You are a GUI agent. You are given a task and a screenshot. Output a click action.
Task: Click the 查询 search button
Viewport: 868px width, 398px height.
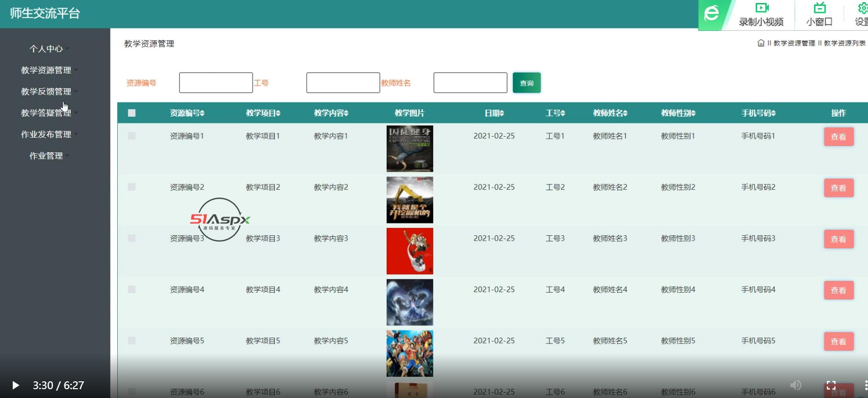pos(526,83)
